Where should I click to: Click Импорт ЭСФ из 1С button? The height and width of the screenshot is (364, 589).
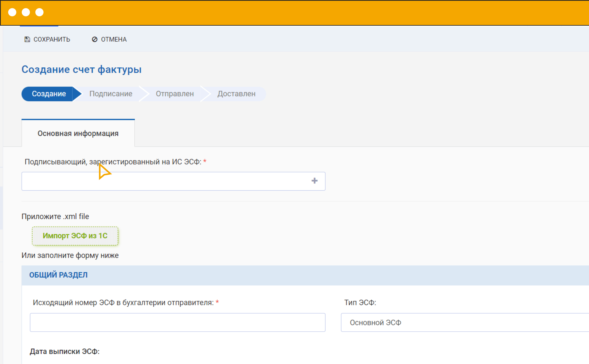[x=75, y=236]
